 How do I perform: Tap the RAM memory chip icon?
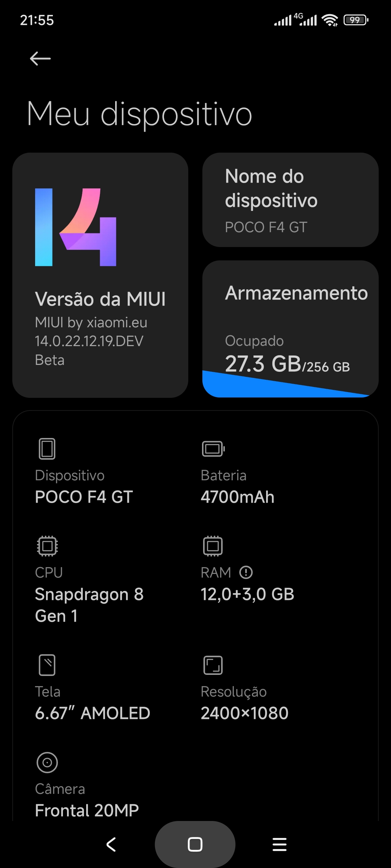coord(213,546)
